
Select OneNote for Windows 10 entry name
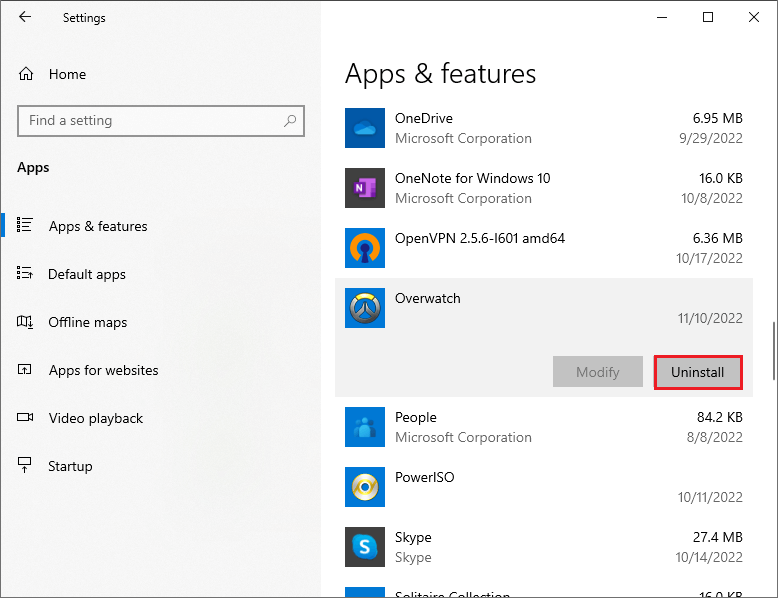click(x=472, y=178)
